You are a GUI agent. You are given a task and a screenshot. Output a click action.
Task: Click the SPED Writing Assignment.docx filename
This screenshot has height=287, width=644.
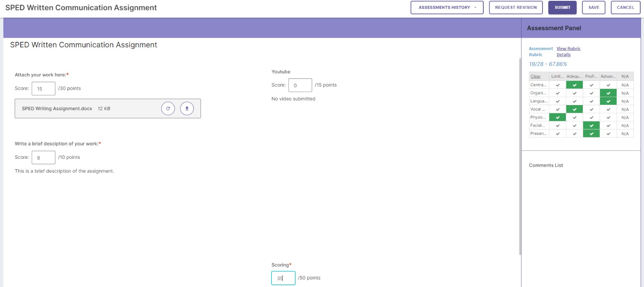coord(57,109)
